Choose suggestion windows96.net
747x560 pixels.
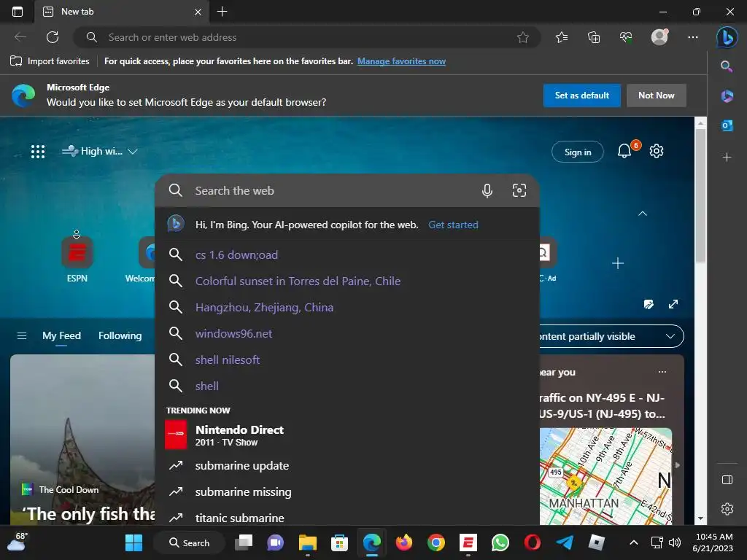(x=347, y=333)
